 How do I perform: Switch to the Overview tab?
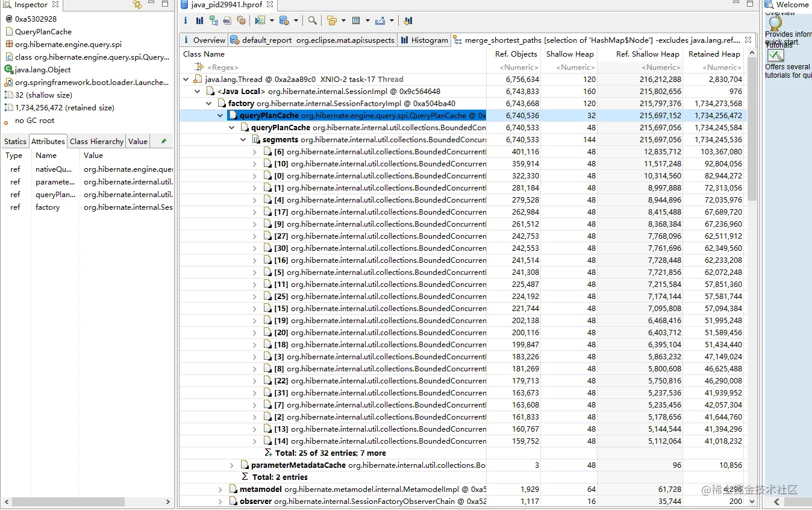204,40
